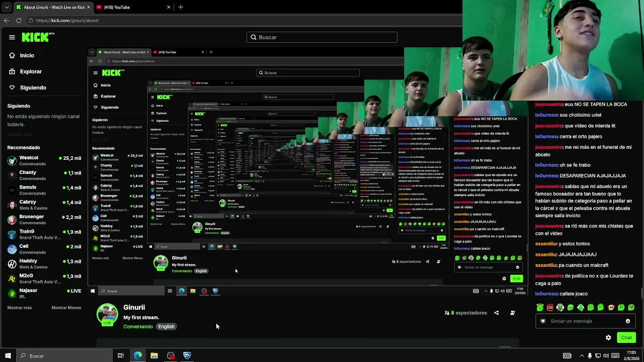
Task: Click Ginurii's LIVE avatar thumbnail
Action: (107, 315)
